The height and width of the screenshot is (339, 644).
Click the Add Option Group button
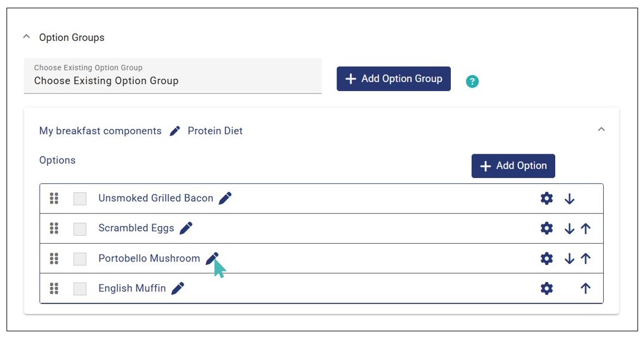(x=393, y=79)
